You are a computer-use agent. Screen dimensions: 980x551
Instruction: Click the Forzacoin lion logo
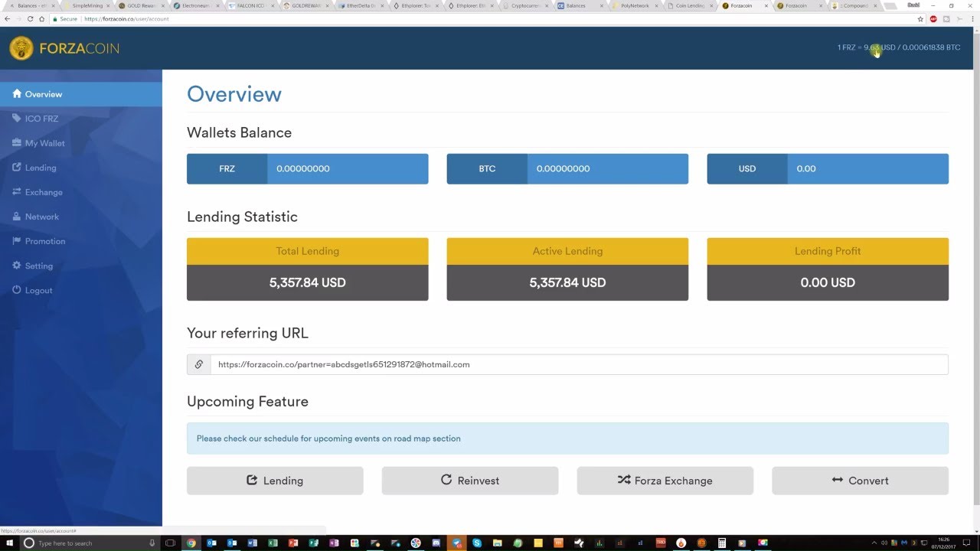21,48
